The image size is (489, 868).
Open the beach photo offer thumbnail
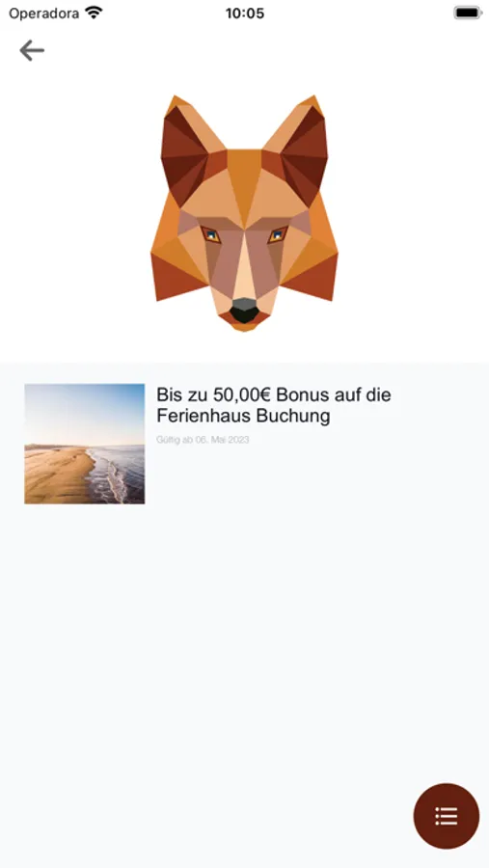point(84,444)
